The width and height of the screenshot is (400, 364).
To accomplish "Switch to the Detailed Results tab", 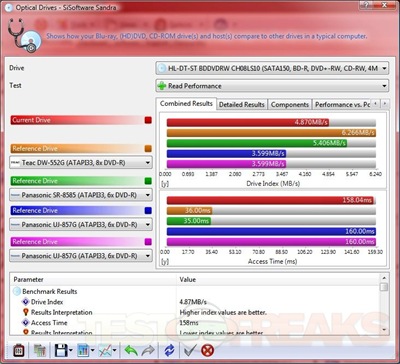I will 242,104.
